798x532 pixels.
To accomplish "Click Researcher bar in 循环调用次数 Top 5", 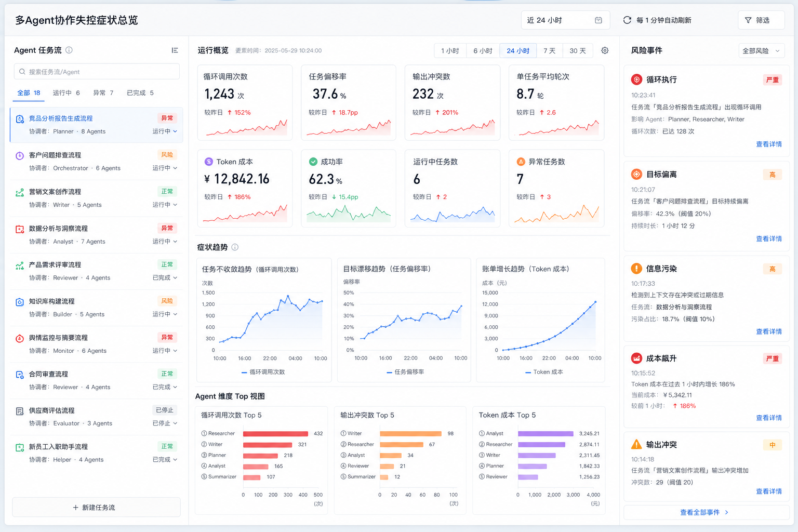I will pos(276,434).
